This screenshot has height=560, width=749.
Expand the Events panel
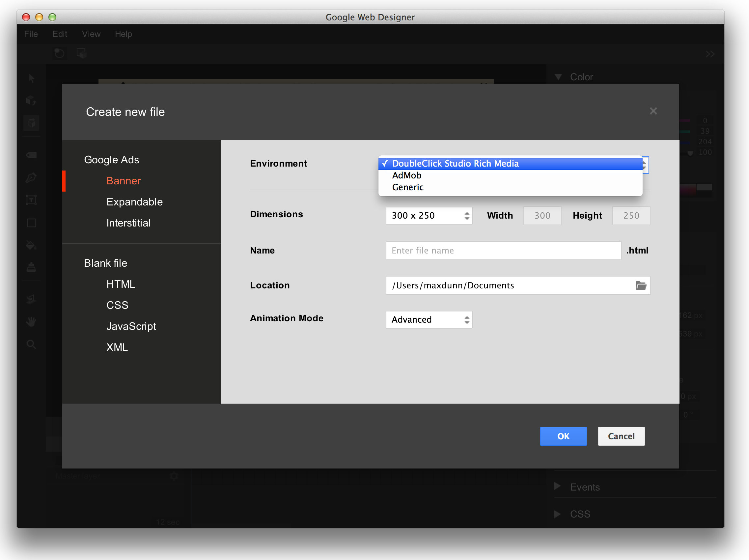click(557, 486)
